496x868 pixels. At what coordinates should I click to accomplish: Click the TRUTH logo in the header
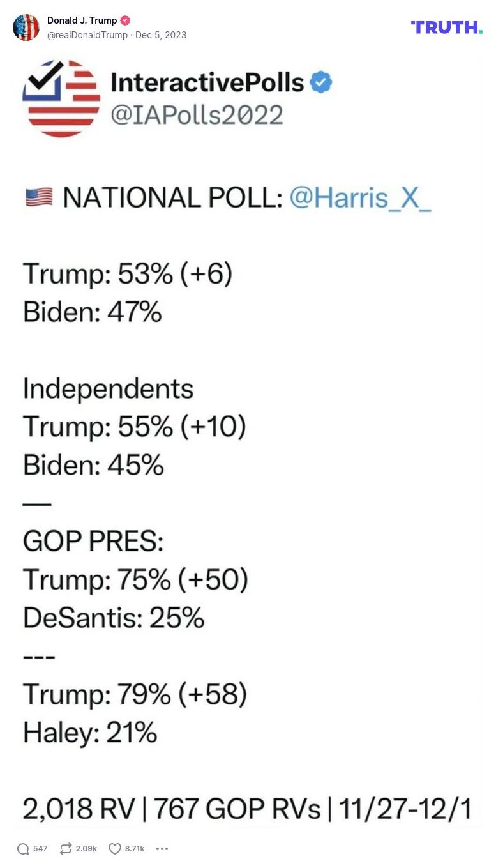click(x=446, y=27)
